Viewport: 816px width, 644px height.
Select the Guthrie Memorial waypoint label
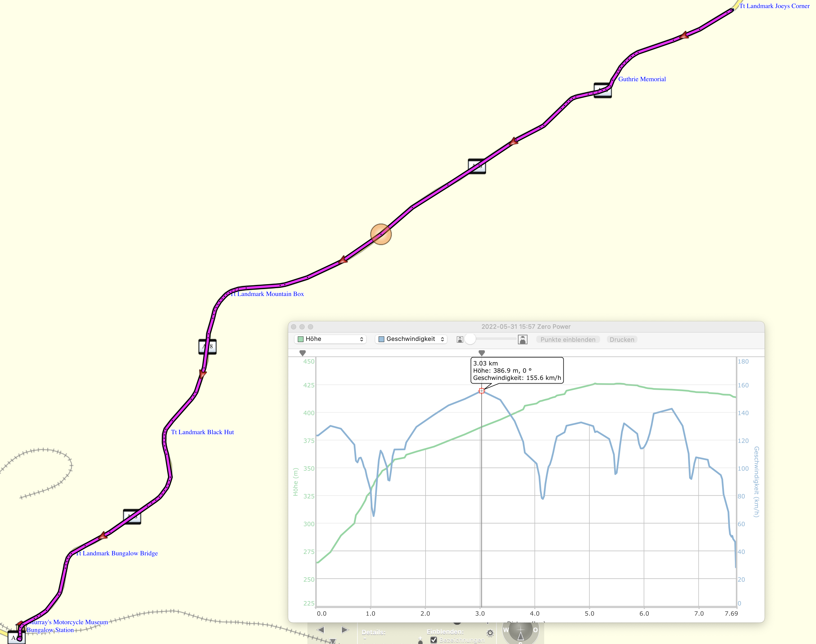[642, 79]
